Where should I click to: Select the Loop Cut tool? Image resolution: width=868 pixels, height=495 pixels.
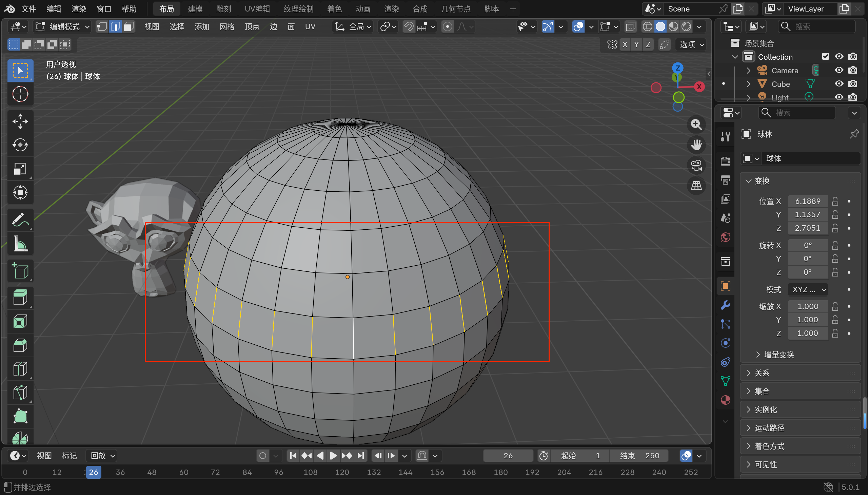pos(20,369)
